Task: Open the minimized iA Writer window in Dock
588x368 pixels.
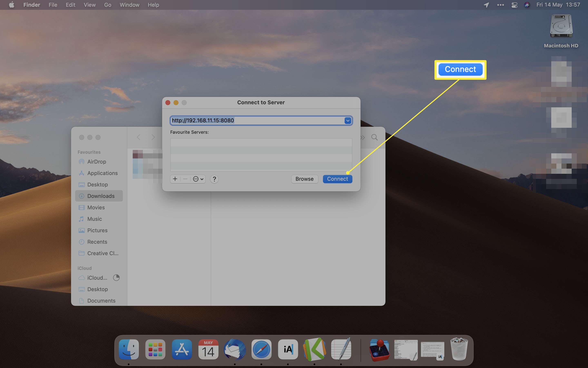Action: coord(432,350)
